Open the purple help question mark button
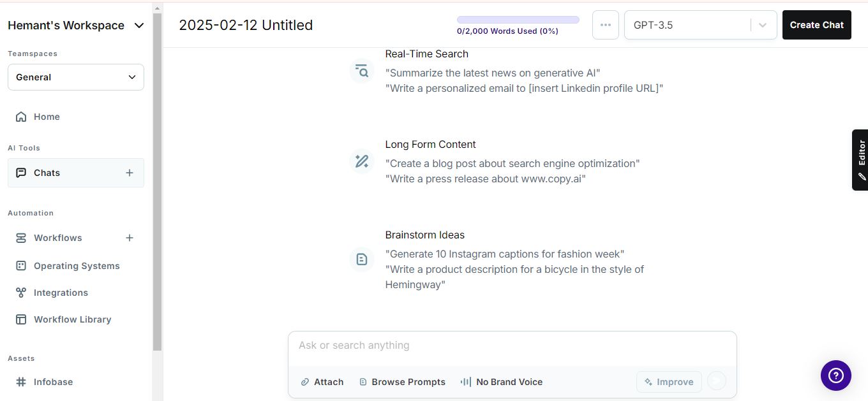The height and width of the screenshot is (401, 868). tap(835, 375)
